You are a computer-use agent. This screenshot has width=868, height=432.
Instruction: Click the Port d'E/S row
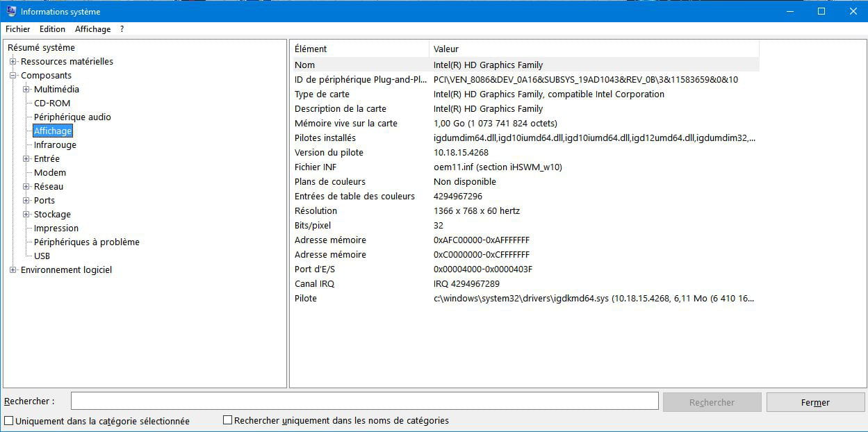click(525, 269)
